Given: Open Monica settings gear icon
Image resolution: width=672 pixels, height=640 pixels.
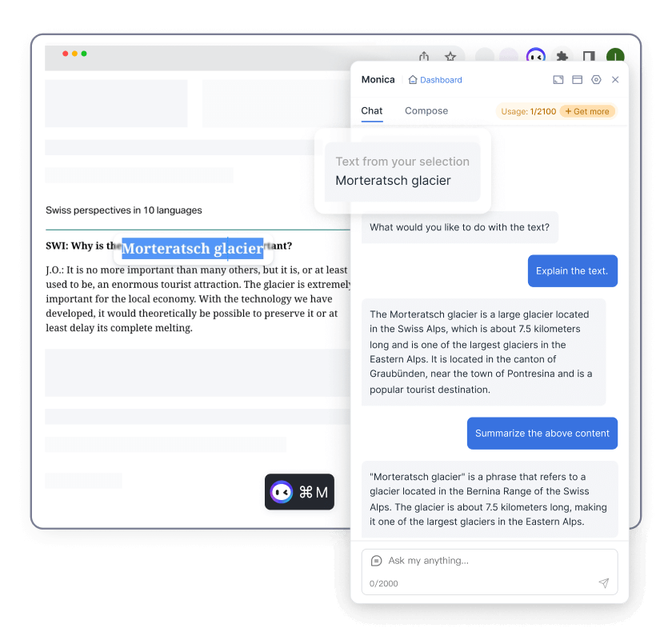Looking at the screenshot, I should (596, 80).
